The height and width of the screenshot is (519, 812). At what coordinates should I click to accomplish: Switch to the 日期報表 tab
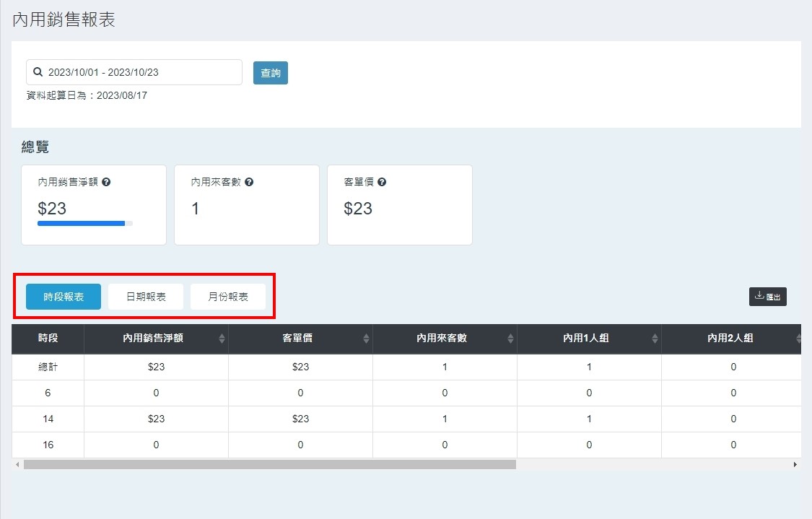[x=146, y=297]
